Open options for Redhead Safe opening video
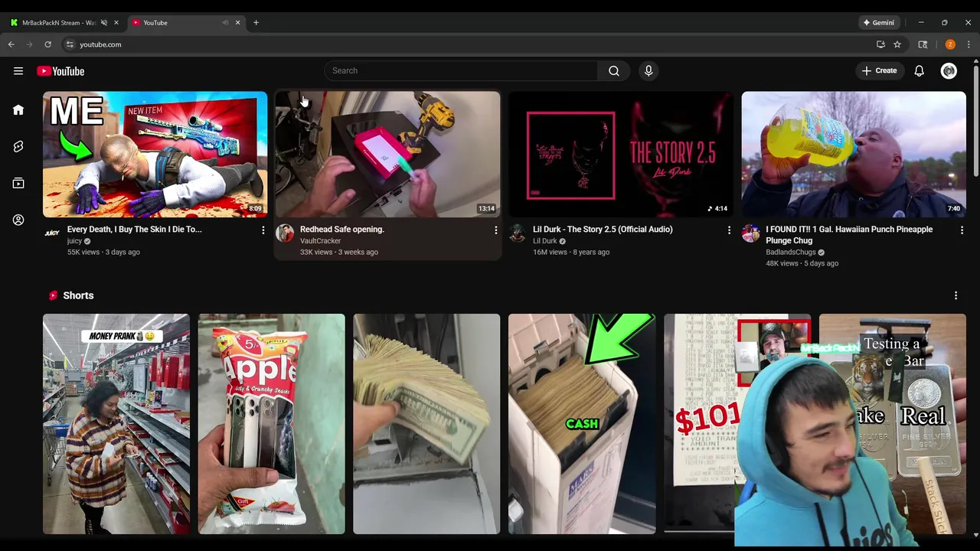This screenshot has width=980, height=551. coord(495,230)
